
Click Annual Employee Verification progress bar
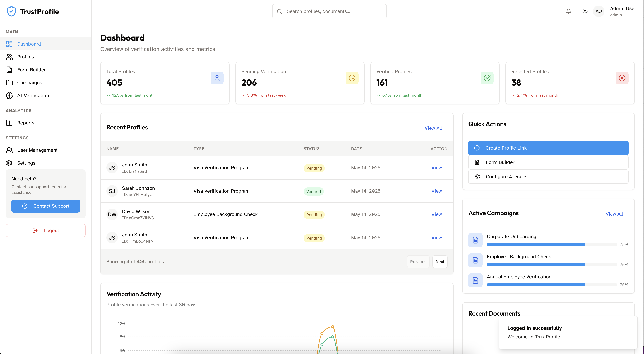tap(552, 284)
